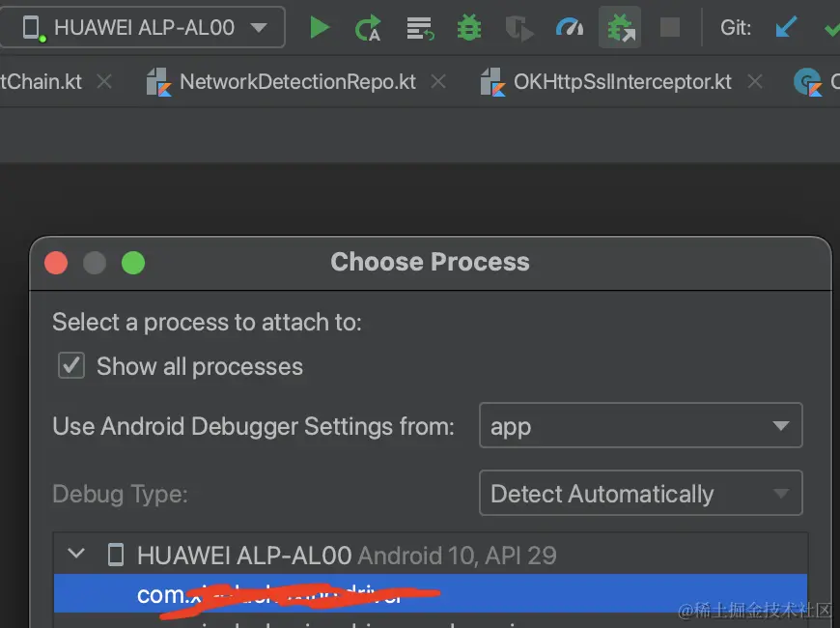This screenshot has height=628, width=840.
Task: Open the Android Debugger Settings dropdown showing app
Action: point(640,426)
